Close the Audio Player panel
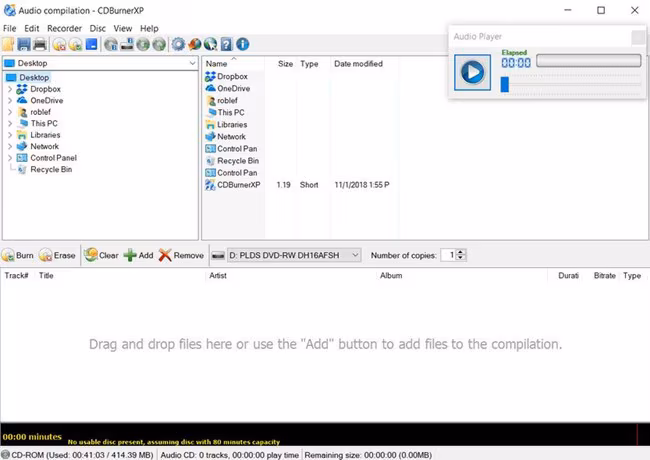The image size is (650, 460). (x=638, y=37)
